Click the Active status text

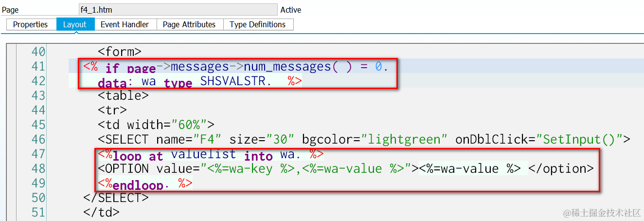click(x=291, y=10)
